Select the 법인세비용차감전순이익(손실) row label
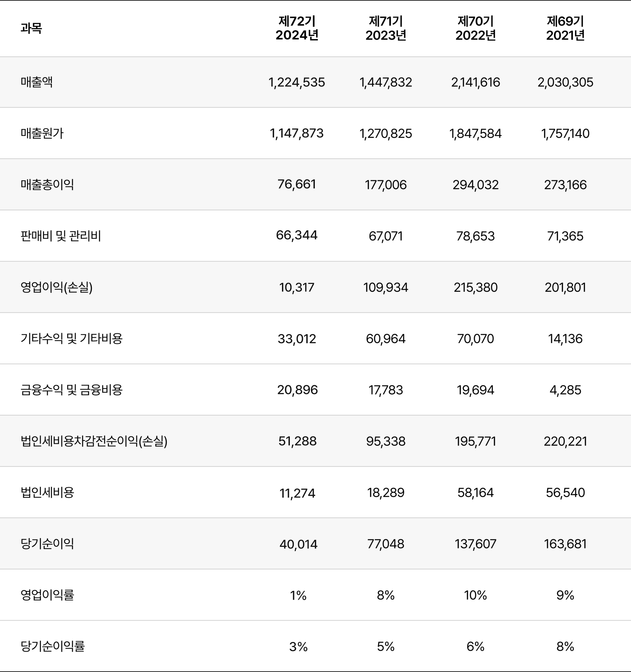The width and height of the screenshot is (631, 672). click(94, 441)
